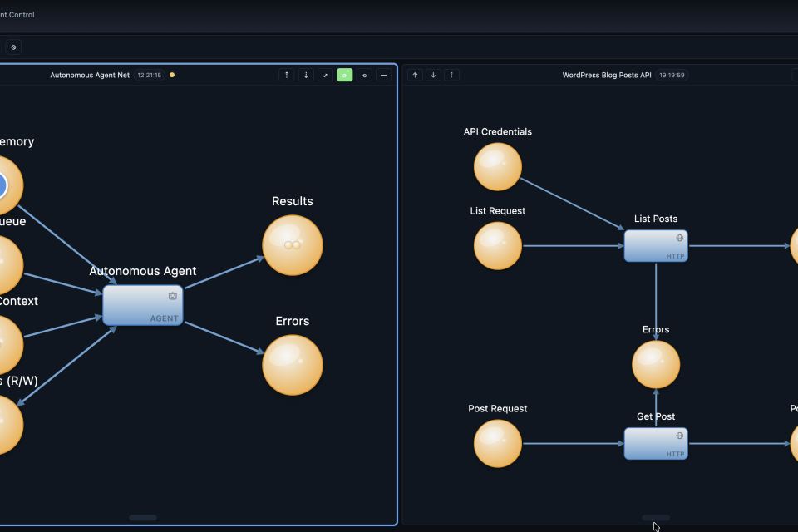This screenshot has width=798, height=532.
Task: Expand the Autonomous Agent Net panel to fullscreen
Action: point(325,75)
